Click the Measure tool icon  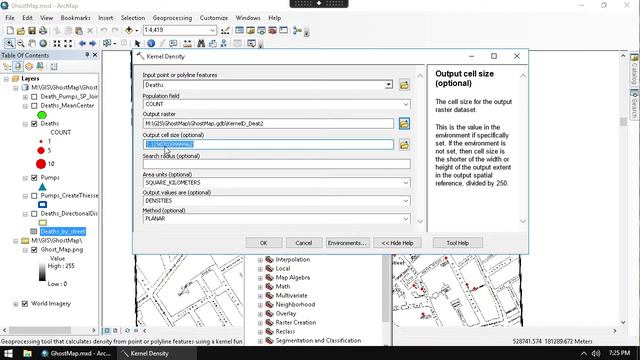point(187,43)
